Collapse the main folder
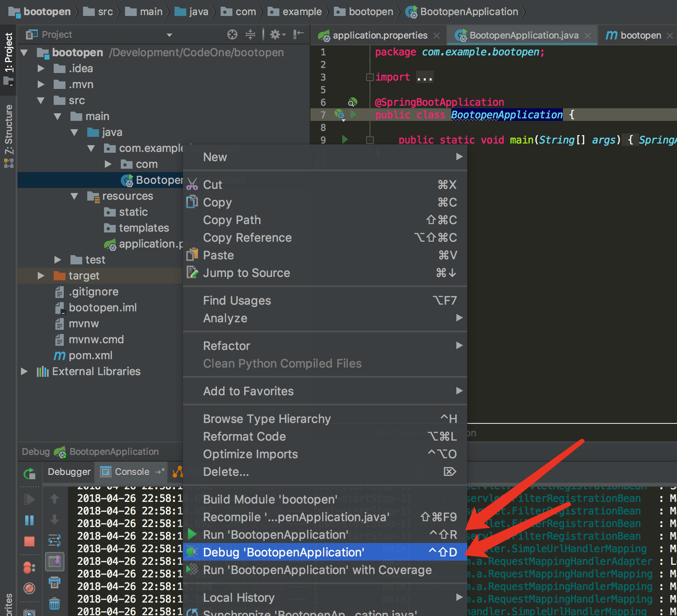The height and width of the screenshot is (616, 677). click(x=57, y=117)
